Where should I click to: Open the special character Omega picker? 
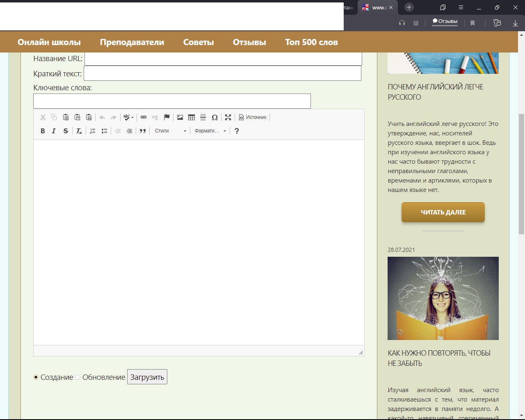click(x=215, y=117)
